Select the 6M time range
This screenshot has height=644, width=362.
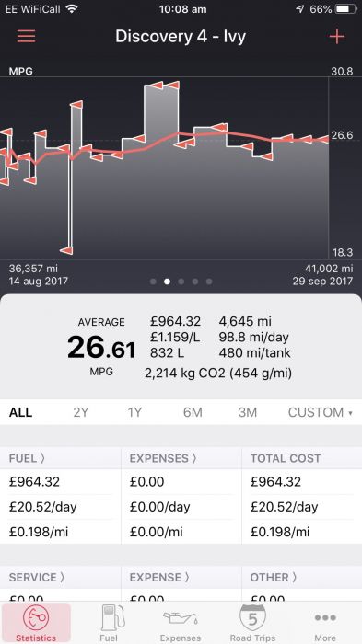(x=193, y=412)
